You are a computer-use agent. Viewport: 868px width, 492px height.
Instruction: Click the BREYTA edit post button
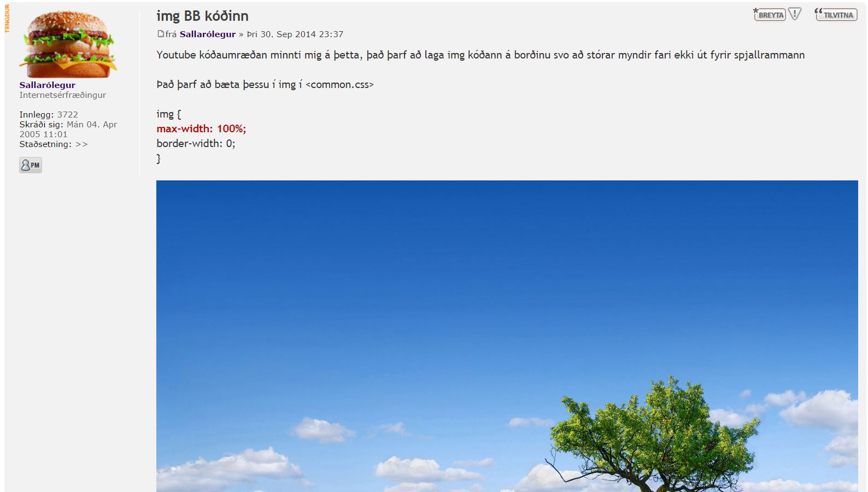[769, 14]
